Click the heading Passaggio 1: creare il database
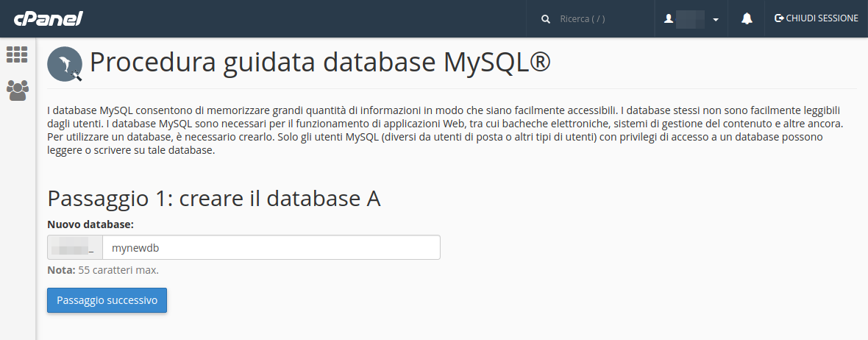 click(213, 198)
